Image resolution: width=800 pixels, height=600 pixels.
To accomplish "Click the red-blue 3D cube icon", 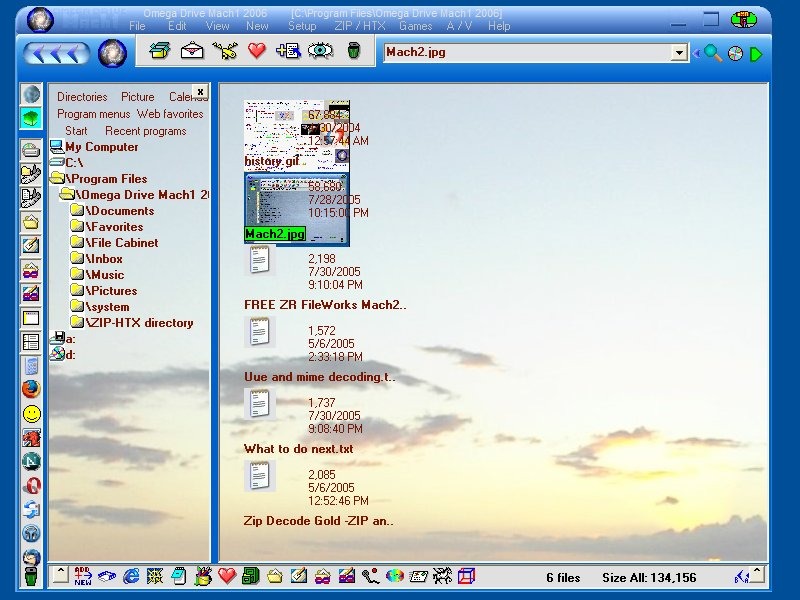I will pos(466,577).
